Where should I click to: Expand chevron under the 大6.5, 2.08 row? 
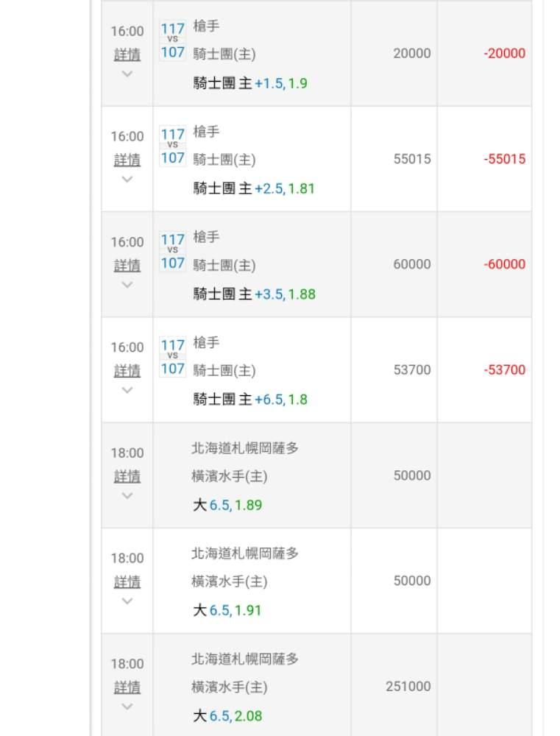click(127, 707)
